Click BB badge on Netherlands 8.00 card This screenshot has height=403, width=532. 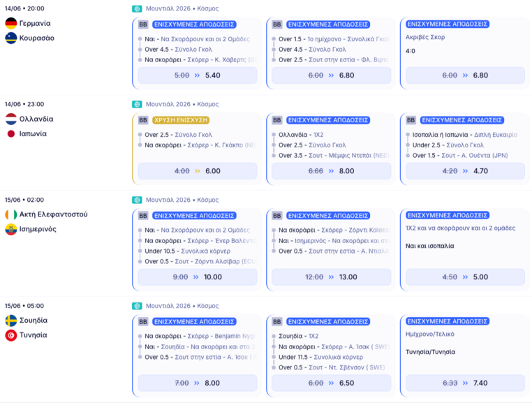(x=277, y=120)
